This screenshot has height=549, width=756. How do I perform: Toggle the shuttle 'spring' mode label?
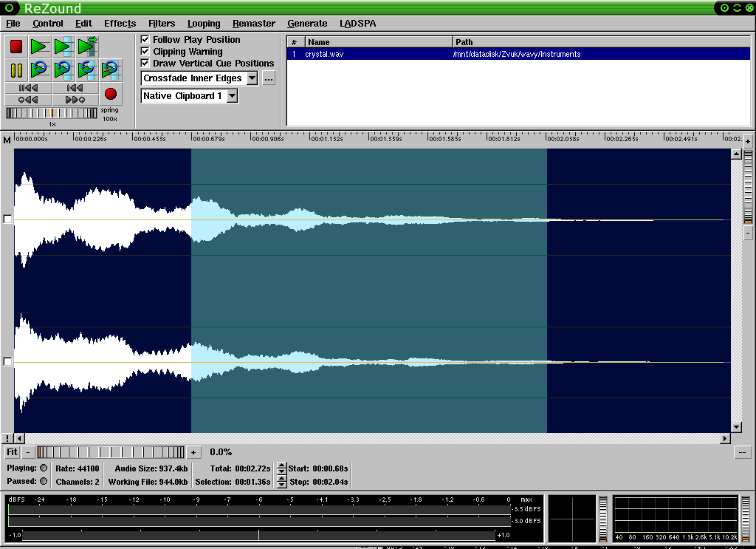pyautogui.click(x=109, y=110)
